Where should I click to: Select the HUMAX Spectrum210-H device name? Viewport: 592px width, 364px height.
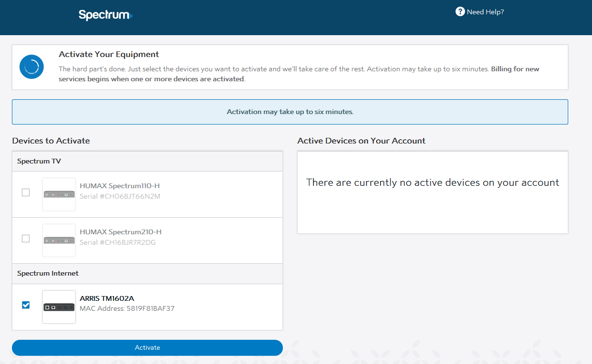[121, 232]
